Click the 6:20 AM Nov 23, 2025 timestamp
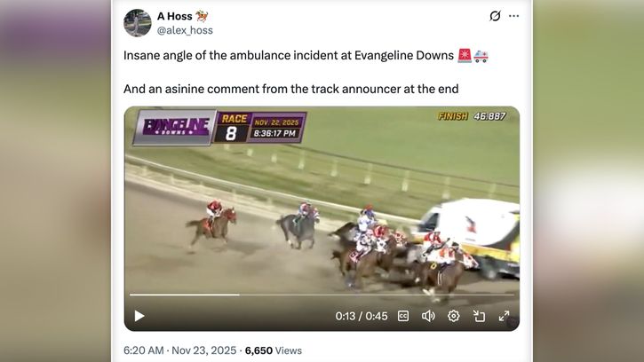Viewport: 644px width, 362px height. (x=180, y=350)
